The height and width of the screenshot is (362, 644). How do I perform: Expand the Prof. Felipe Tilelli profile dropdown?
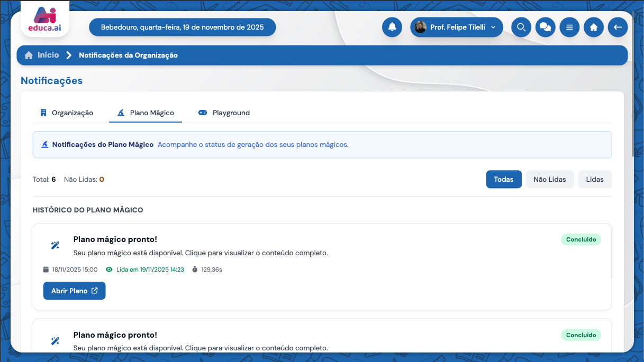click(x=456, y=27)
